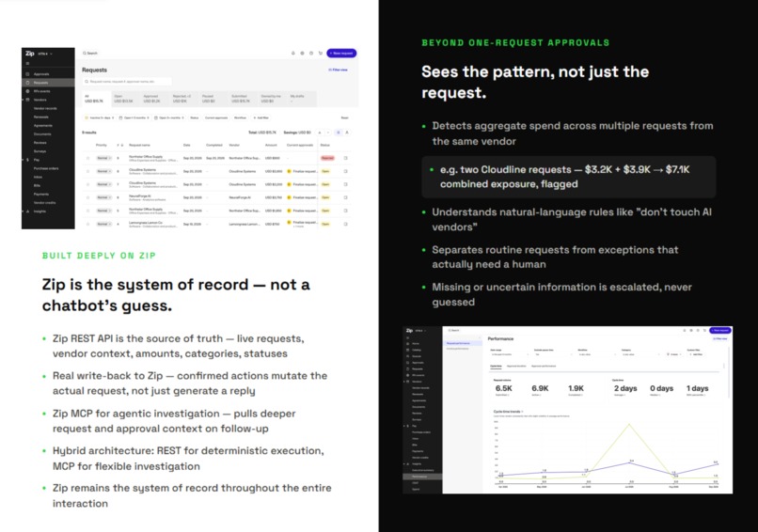
Task: Click the top Search box in Requests screenshot
Action: (92, 54)
